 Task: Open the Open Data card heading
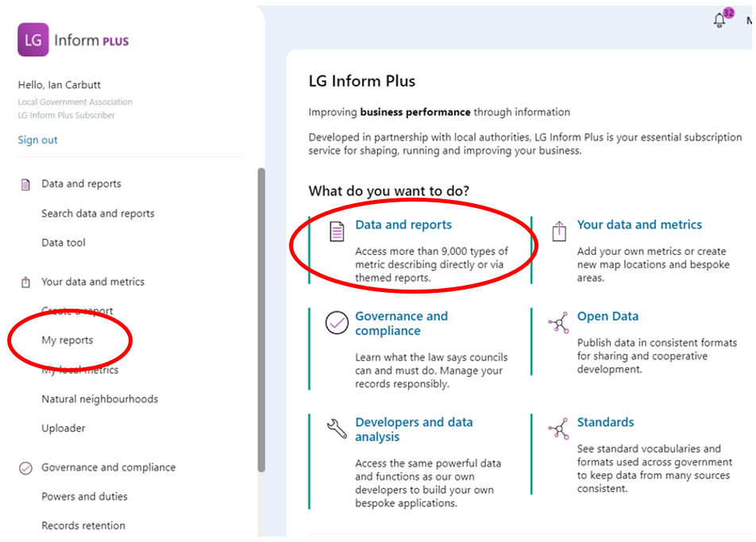[x=607, y=317]
